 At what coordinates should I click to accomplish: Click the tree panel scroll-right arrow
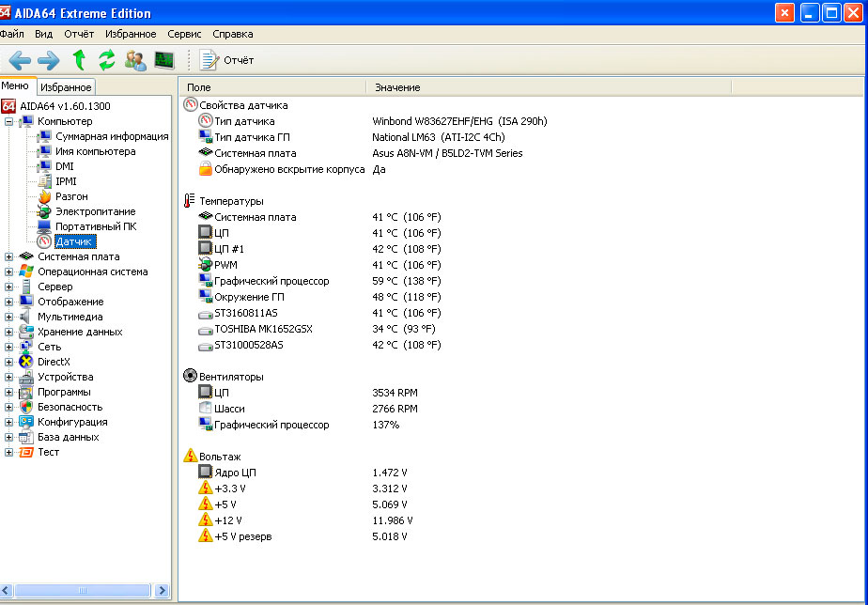pyautogui.click(x=162, y=591)
